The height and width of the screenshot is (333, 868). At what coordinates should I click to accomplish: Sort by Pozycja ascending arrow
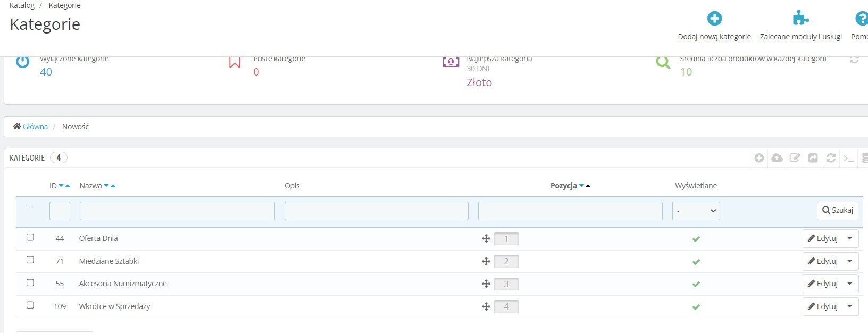coord(588,186)
